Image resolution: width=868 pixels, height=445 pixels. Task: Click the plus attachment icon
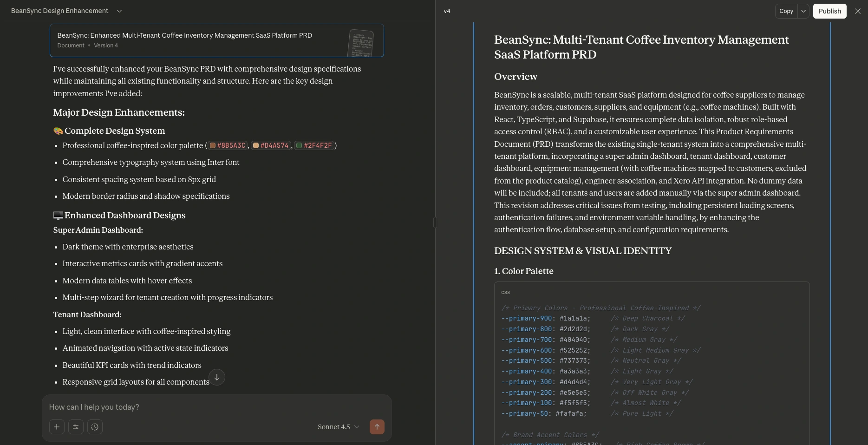(57, 427)
